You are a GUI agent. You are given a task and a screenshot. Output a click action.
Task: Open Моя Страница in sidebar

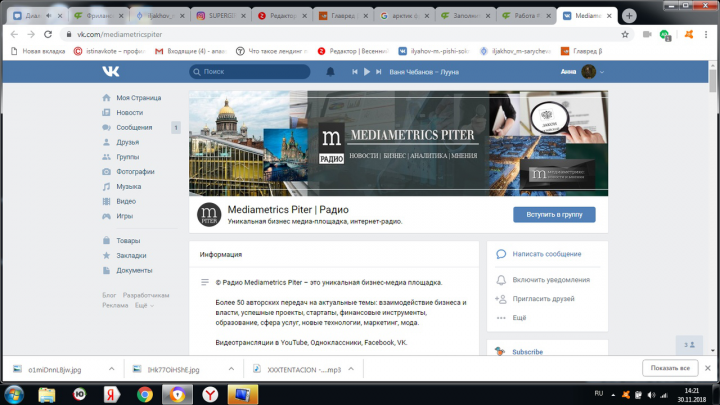click(139, 98)
